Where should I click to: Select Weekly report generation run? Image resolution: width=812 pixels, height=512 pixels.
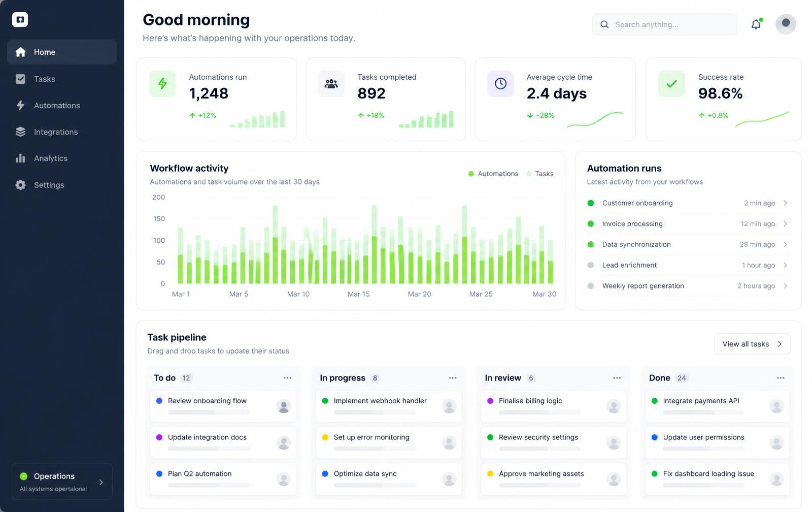tap(688, 286)
